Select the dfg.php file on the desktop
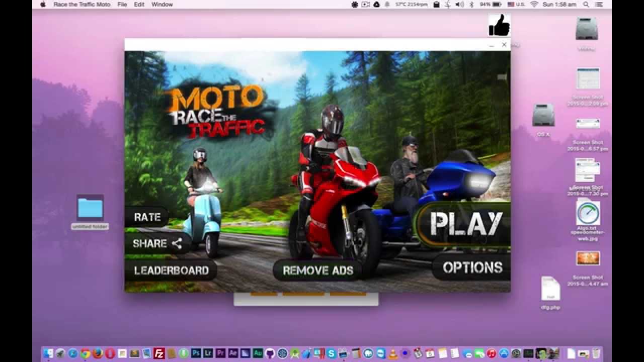The width and height of the screenshot is (644, 362). tap(550, 289)
